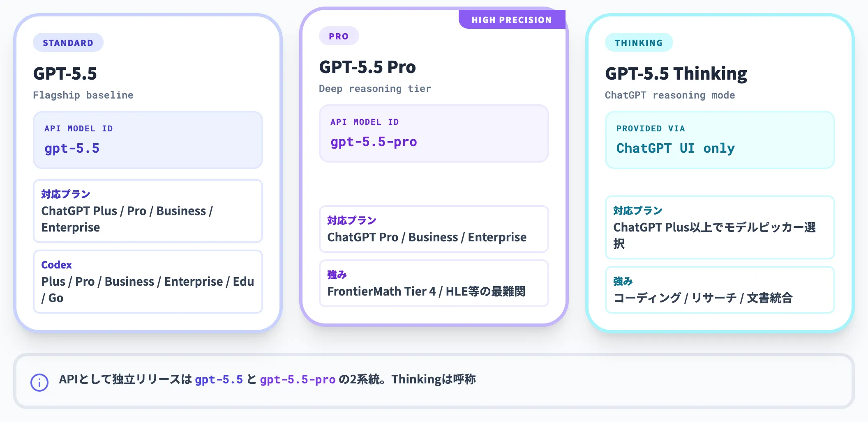
Task: Click the info circle icon at the bottom
Action: (x=39, y=383)
